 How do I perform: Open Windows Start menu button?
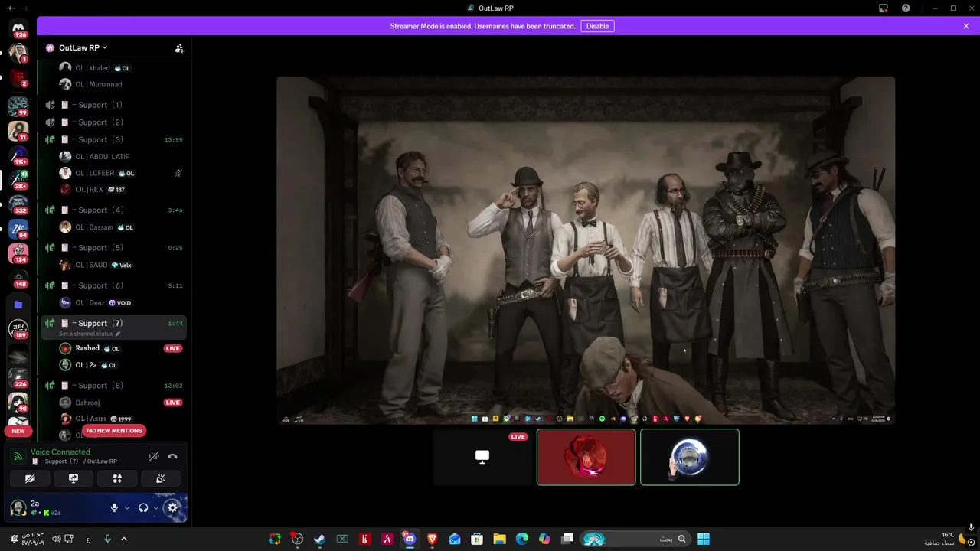click(704, 539)
